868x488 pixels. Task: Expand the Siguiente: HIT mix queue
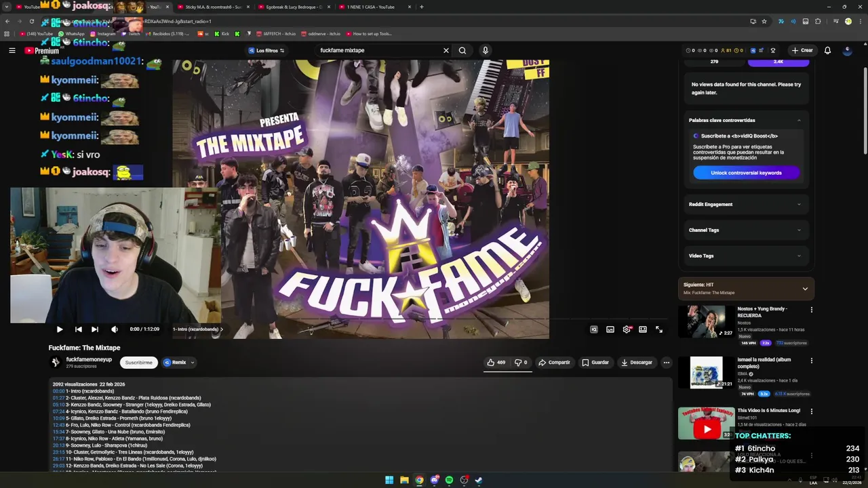click(805, 289)
